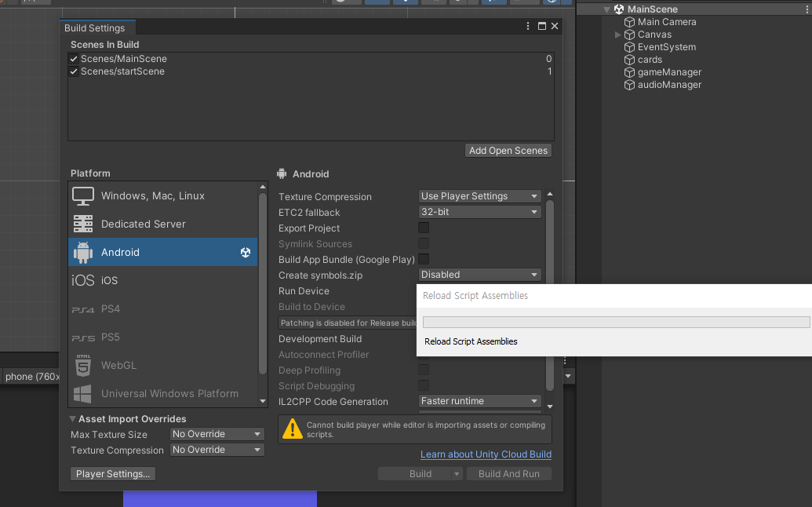The image size is (812, 507).
Task: Select gameManager in Hierarchy
Action: 669,72
